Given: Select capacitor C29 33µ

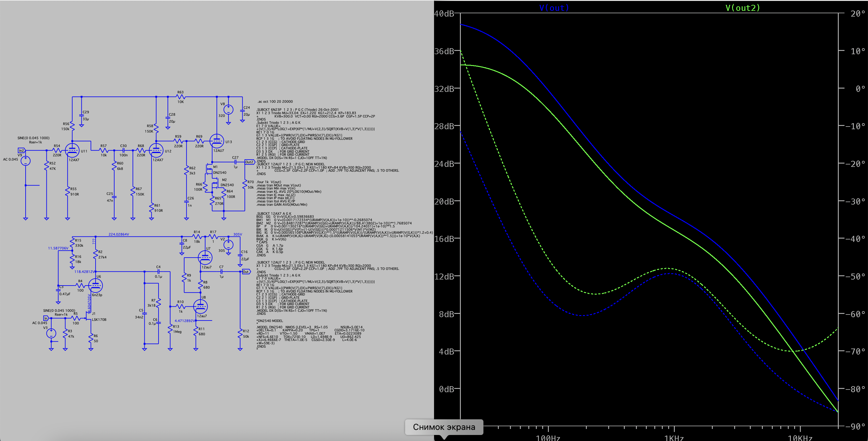Looking at the screenshot, I should (82, 115).
